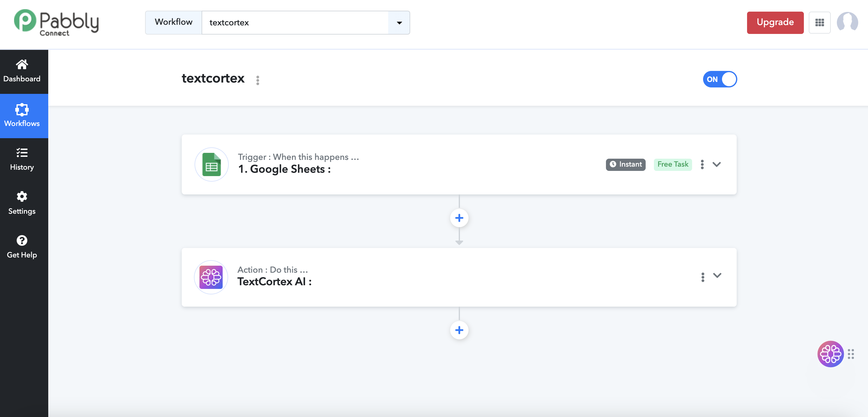Click the textcortex workflow heading
Screen dimensions: 868x417
pos(213,78)
